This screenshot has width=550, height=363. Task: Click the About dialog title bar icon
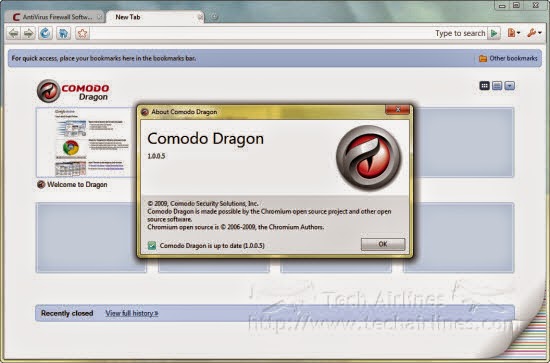coord(145,112)
